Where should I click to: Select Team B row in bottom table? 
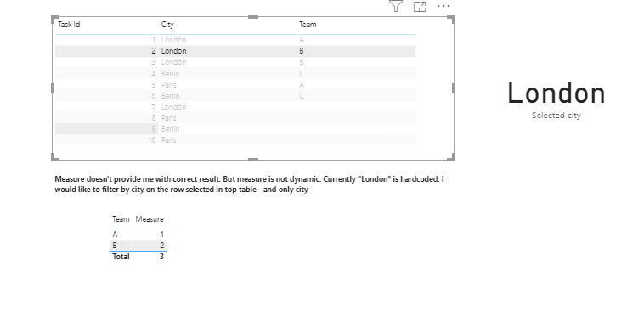point(138,246)
